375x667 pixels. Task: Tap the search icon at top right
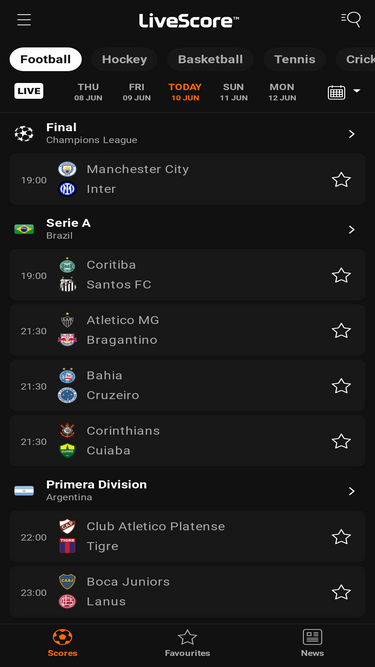pos(351,19)
